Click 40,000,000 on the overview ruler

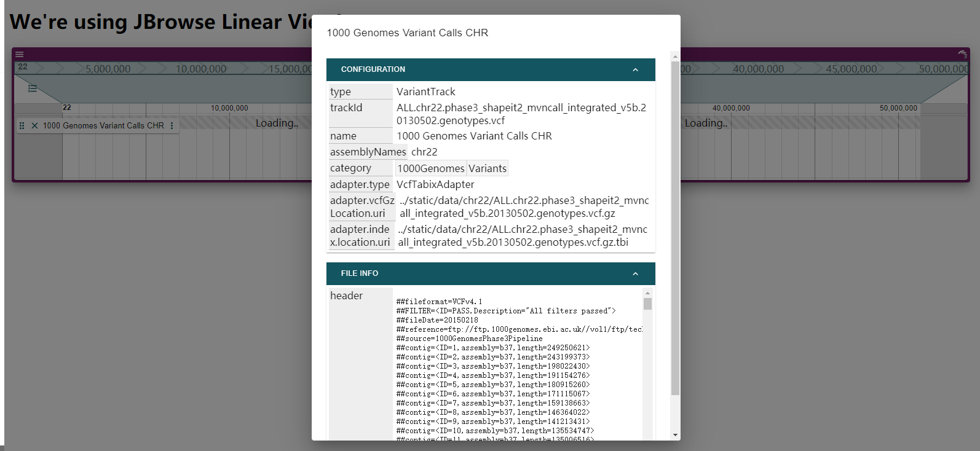[x=758, y=69]
